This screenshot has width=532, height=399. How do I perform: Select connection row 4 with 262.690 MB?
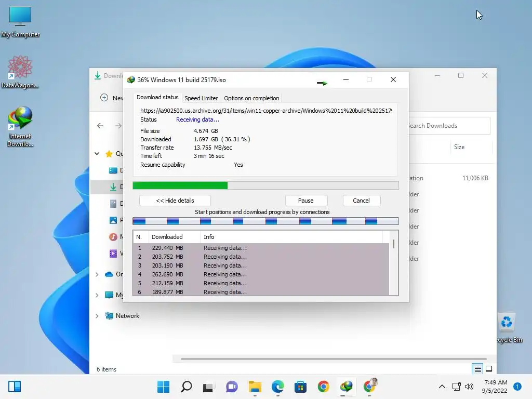tap(261, 274)
